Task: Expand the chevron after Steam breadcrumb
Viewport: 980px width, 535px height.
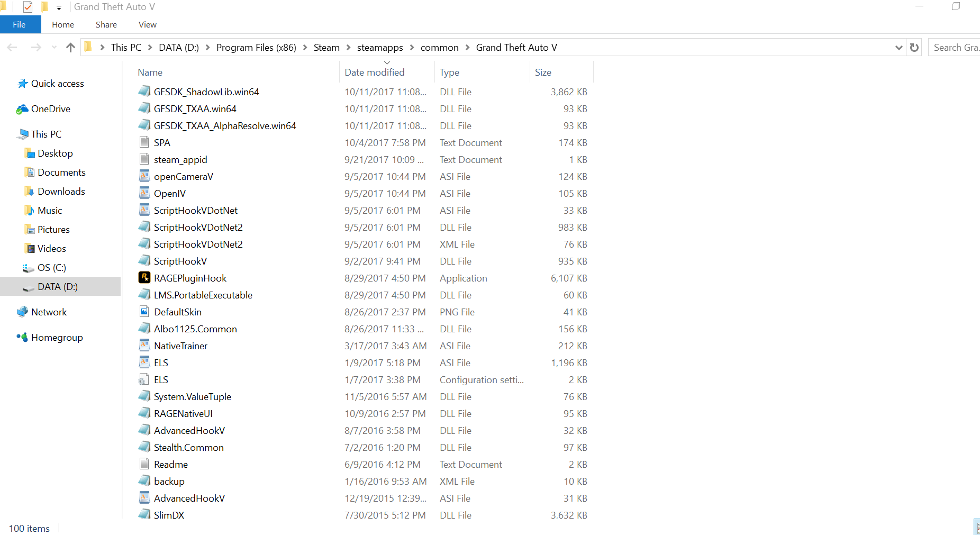Action: pos(348,48)
